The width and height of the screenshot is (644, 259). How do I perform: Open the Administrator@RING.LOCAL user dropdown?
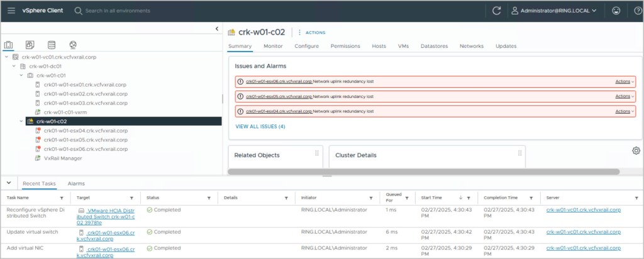tap(553, 11)
